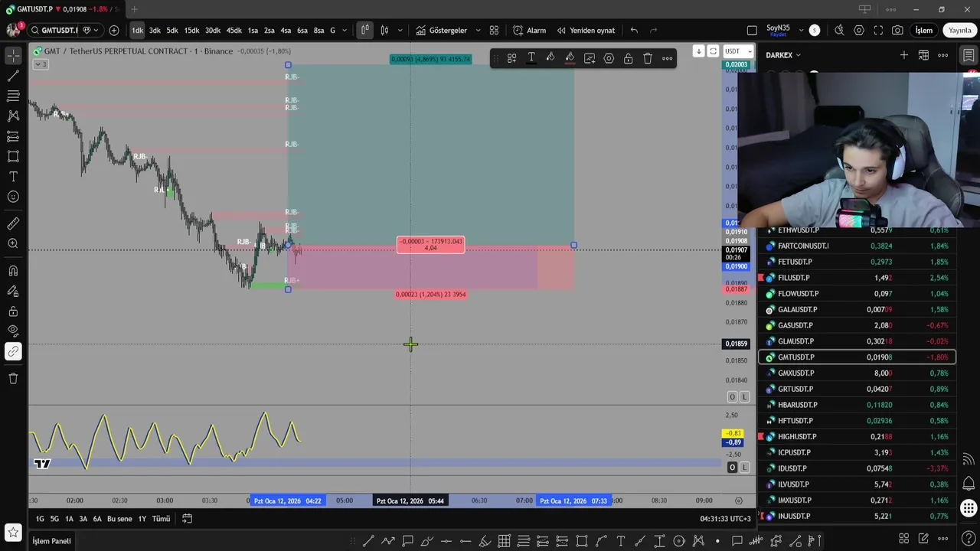Viewport: 980px width, 551px height.
Task: Switch to the 4sa timeframe
Action: click(286, 31)
